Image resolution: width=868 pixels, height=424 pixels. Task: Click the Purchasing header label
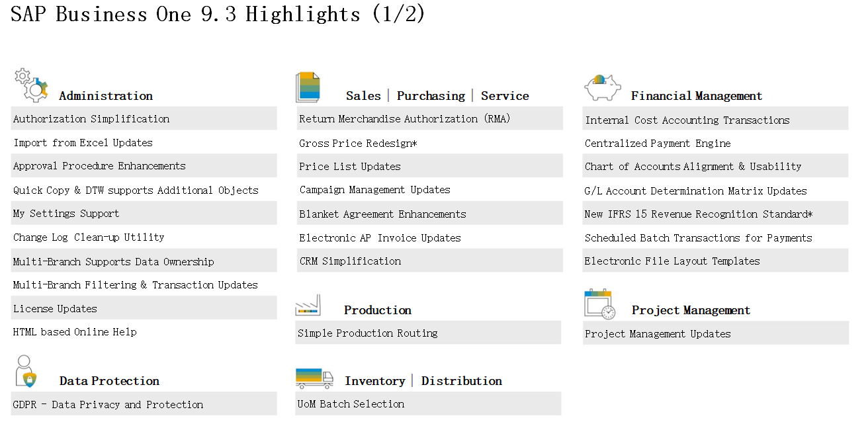tap(431, 96)
